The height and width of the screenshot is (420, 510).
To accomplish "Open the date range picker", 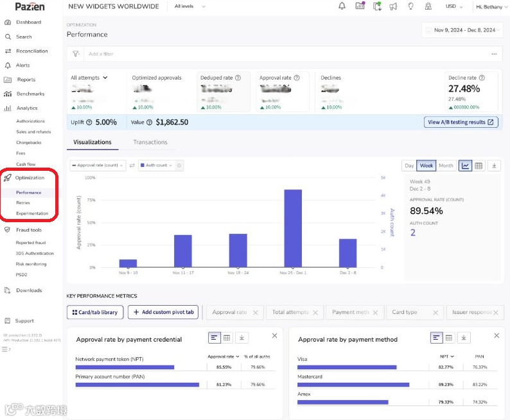I will pos(462,30).
